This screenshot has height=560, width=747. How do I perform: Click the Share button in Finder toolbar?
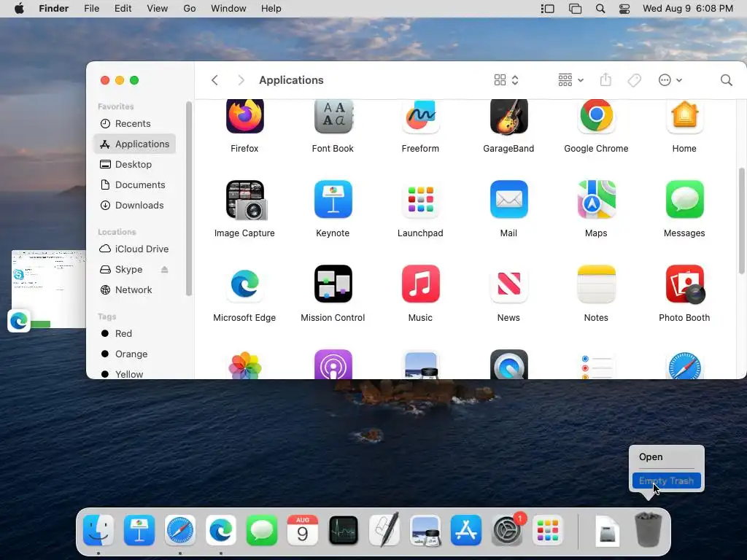pos(605,79)
